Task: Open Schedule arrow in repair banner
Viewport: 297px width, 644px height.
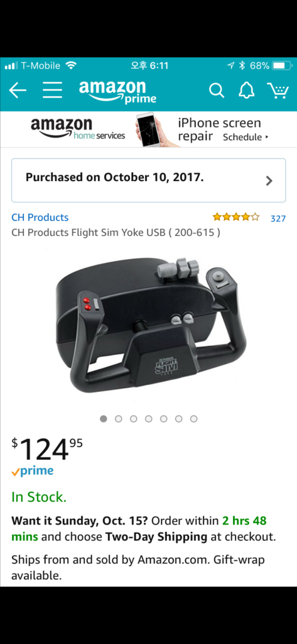Action: pos(246,137)
